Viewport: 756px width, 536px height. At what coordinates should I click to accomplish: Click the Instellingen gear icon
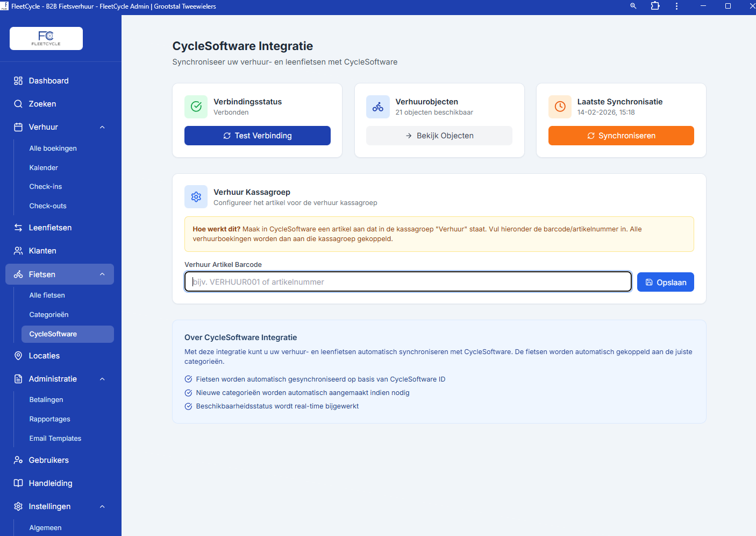pos(18,506)
